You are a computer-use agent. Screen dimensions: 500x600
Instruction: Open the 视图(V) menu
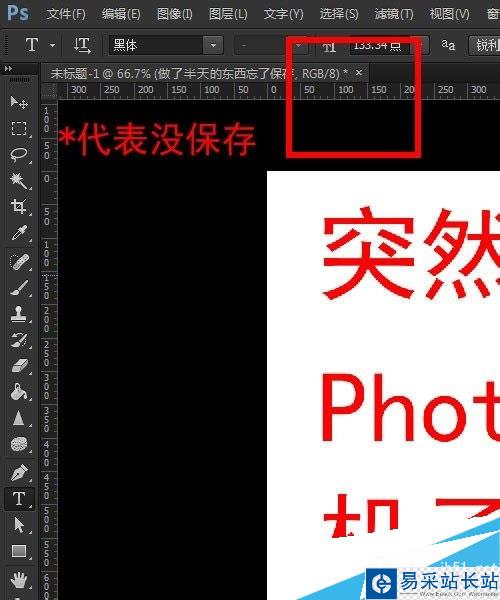[449, 14]
